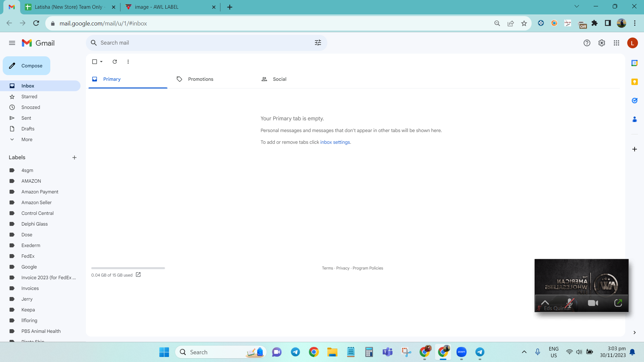
Task: Toggle the video camera in Zoom mini window
Action: pos(593,303)
